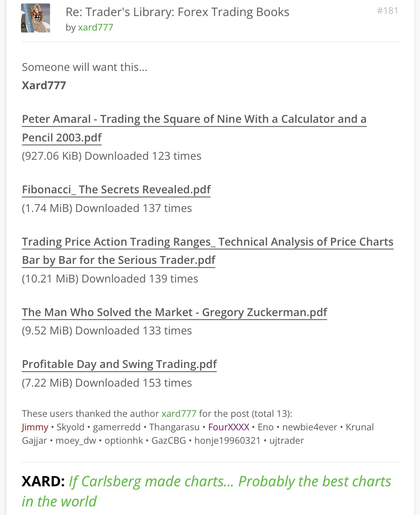The width and height of the screenshot is (420, 515).
Task: Download Fibonacci_ The Secrets Revealed.pdf
Action: coord(116,190)
